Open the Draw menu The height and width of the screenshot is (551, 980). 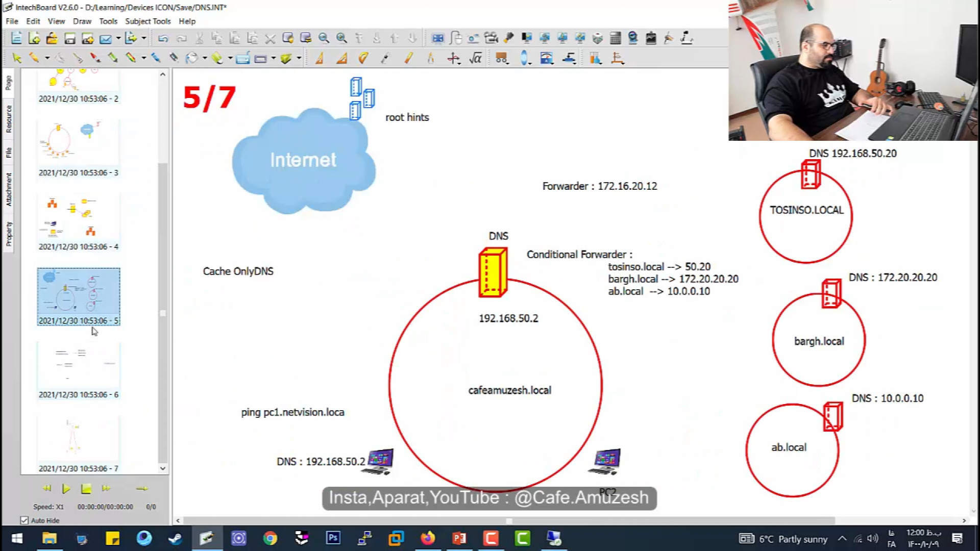coord(82,21)
